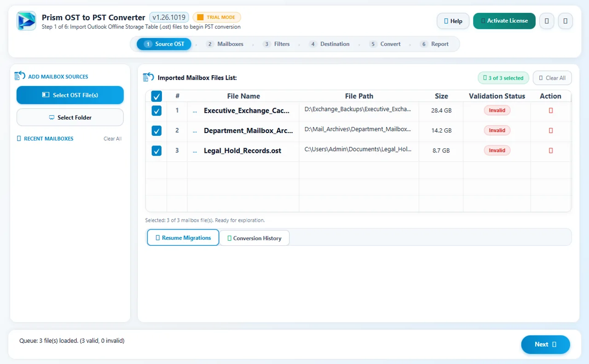The width and height of the screenshot is (589, 364).
Task: Go to step 1 Source OST
Action: click(164, 44)
